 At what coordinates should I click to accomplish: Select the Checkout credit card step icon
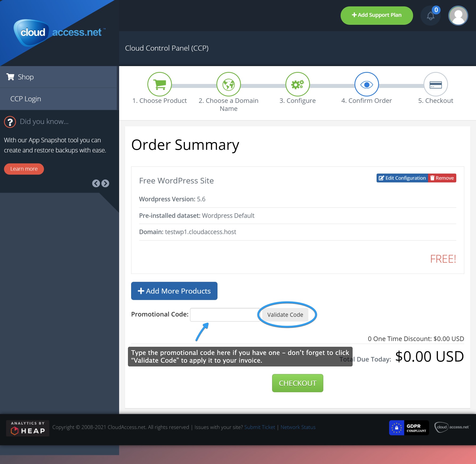tap(436, 84)
